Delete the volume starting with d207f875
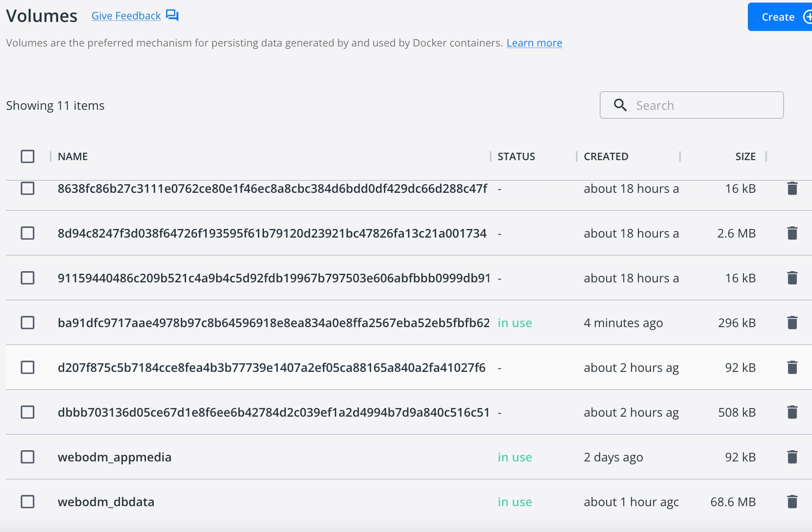This screenshot has height=532, width=812. point(792,367)
